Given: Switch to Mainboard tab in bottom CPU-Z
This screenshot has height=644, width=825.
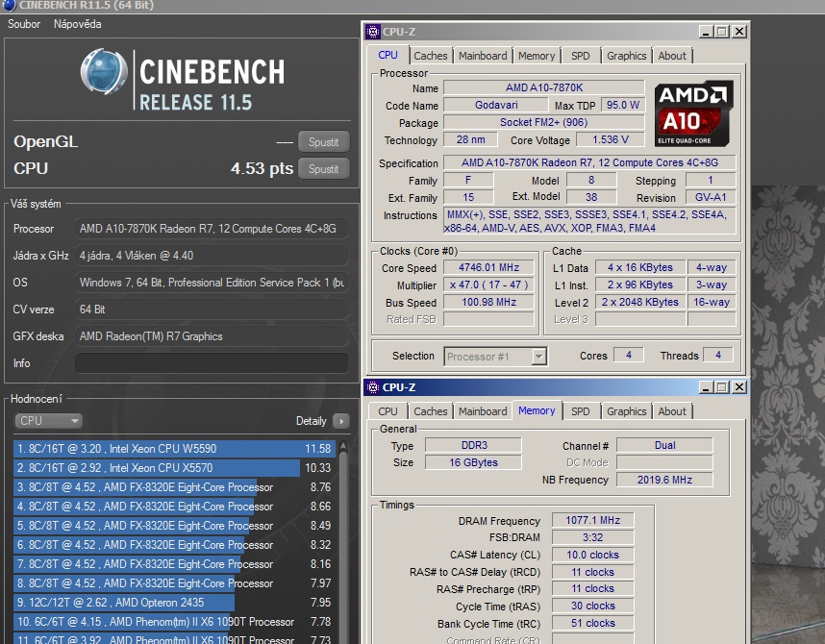Looking at the screenshot, I should 483,411.
